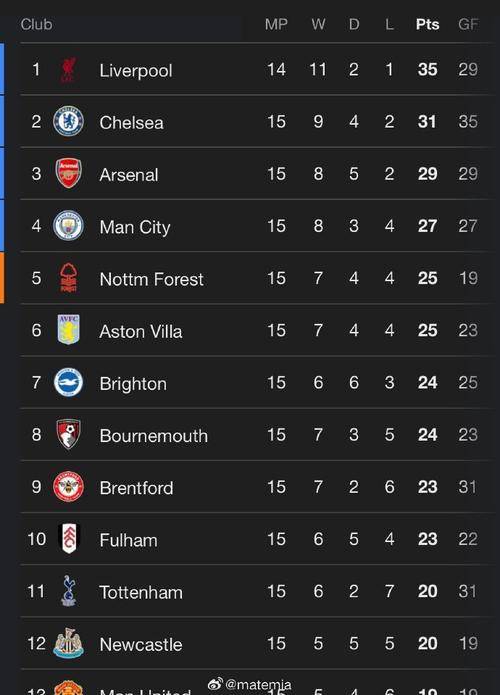Open the Tottenham team name link
This screenshot has height=695, width=500.
click(x=141, y=592)
